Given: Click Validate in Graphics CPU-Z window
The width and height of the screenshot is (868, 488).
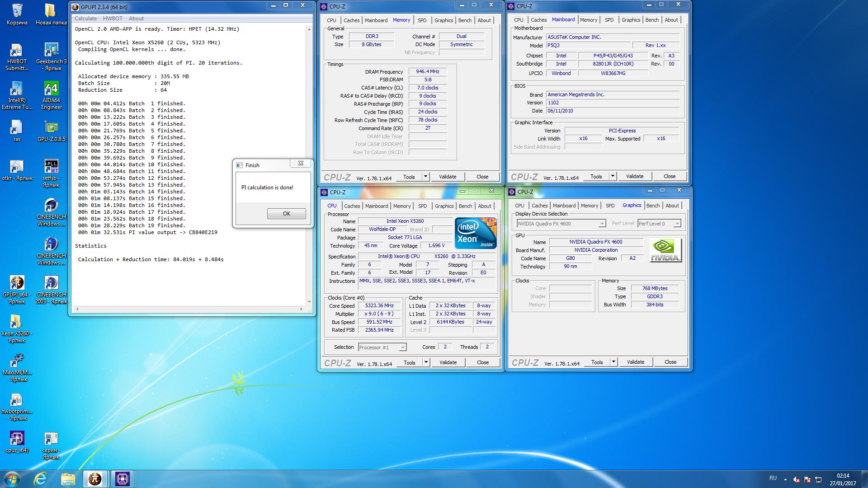Looking at the screenshot, I should coord(636,362).
